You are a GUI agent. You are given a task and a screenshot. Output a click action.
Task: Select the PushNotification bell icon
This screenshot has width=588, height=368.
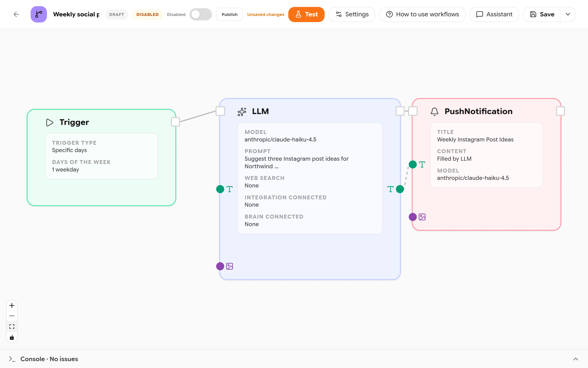pos(434,112)
